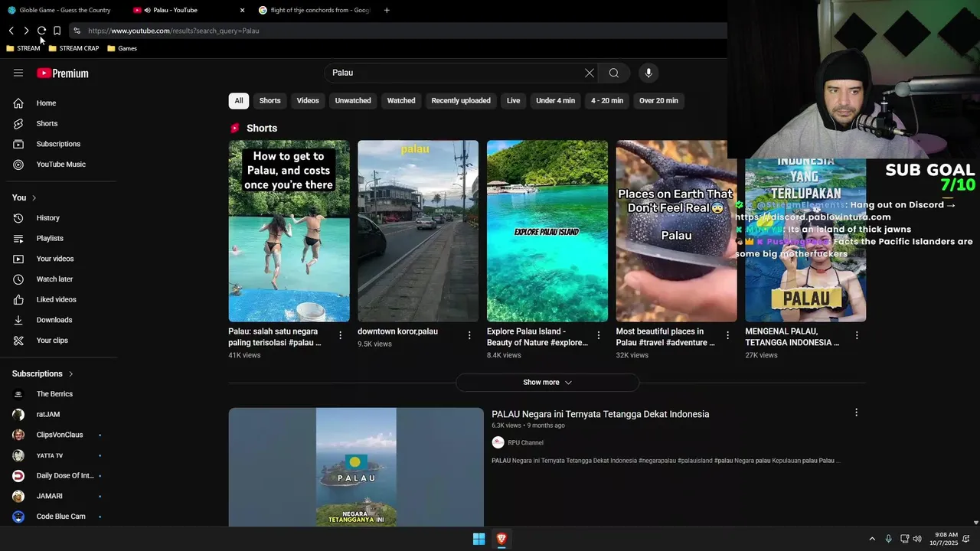This screenshot has height=551, width=980.
Task: Select the Over 20 min filter chip
Action: [658, 100]
